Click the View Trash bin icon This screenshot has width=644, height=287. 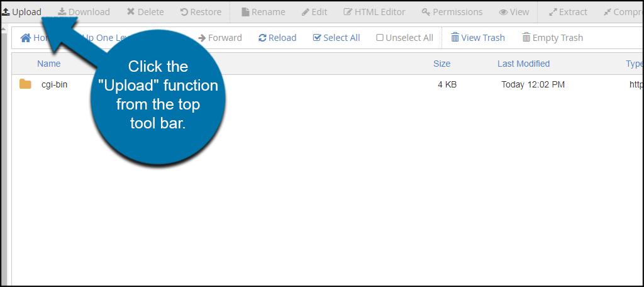tap(455, 37)
